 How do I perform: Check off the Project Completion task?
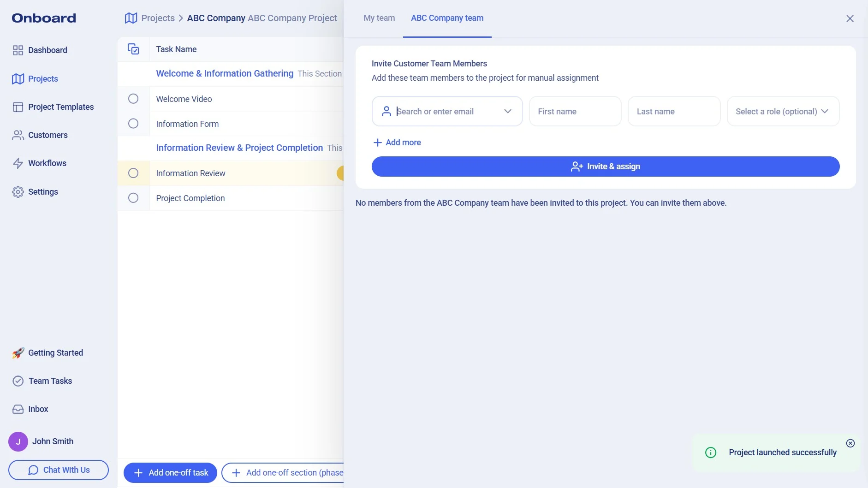point(133,198)
